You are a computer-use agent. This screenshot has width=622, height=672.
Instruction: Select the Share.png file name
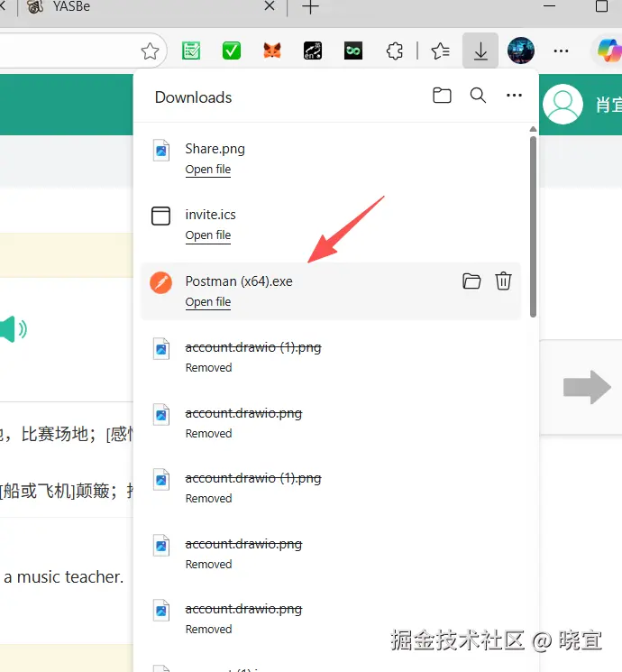coord(215,149)
